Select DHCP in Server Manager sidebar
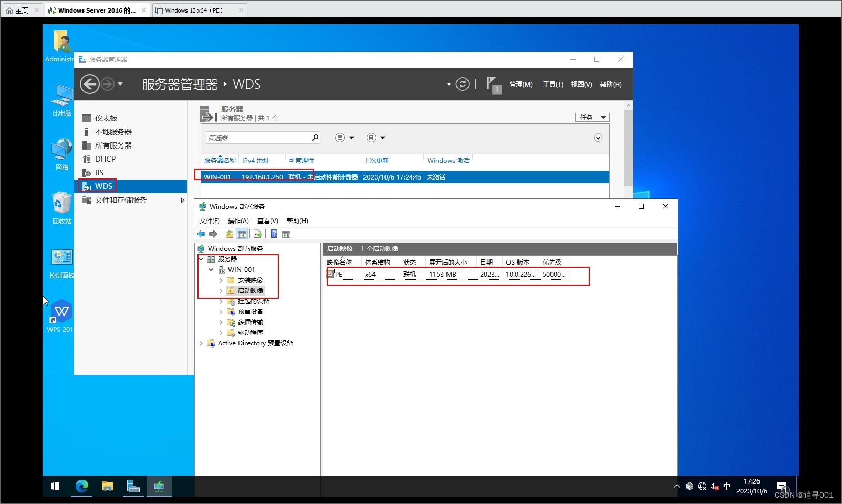Image resolution: width=842 pixels, height=504 pixels. (x=131, y=159)
